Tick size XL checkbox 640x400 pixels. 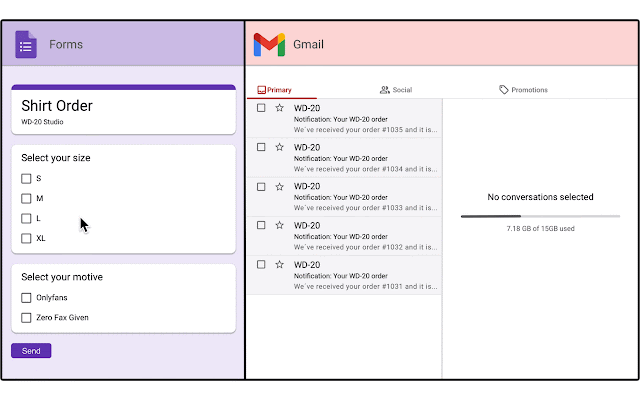click(x=26, y=238)
